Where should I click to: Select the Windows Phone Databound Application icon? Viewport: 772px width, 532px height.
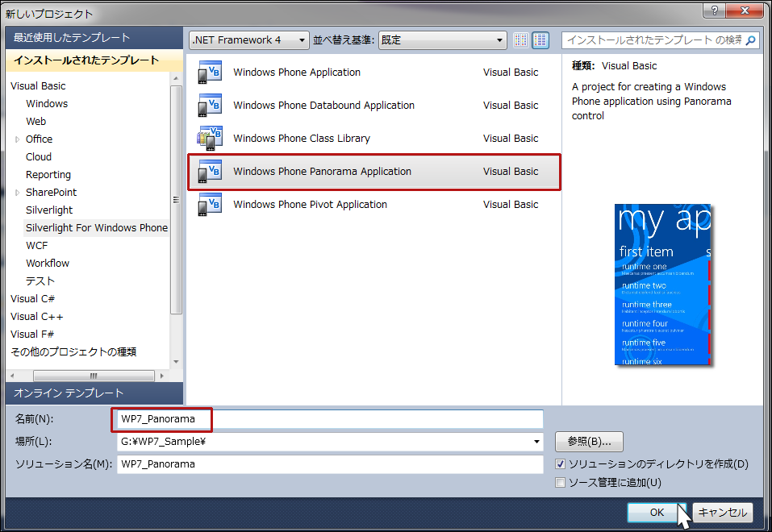pyautogui.click(x=210, y=106)
